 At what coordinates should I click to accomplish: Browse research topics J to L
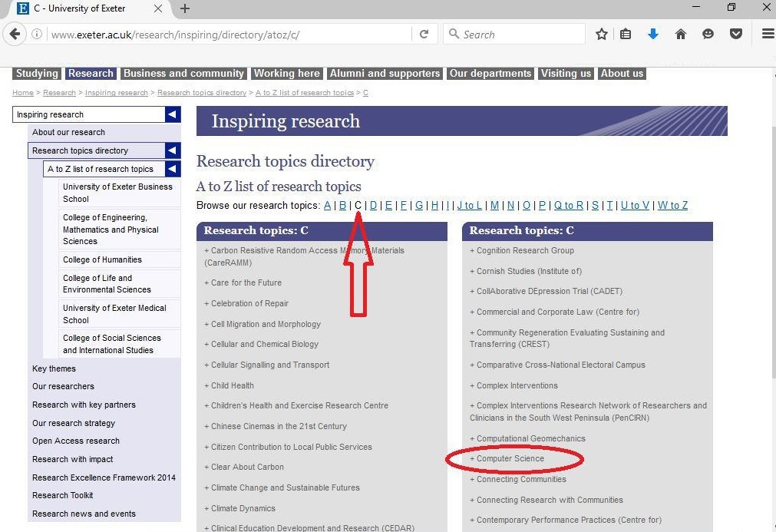pyautogui.click(x=469, y=206)
